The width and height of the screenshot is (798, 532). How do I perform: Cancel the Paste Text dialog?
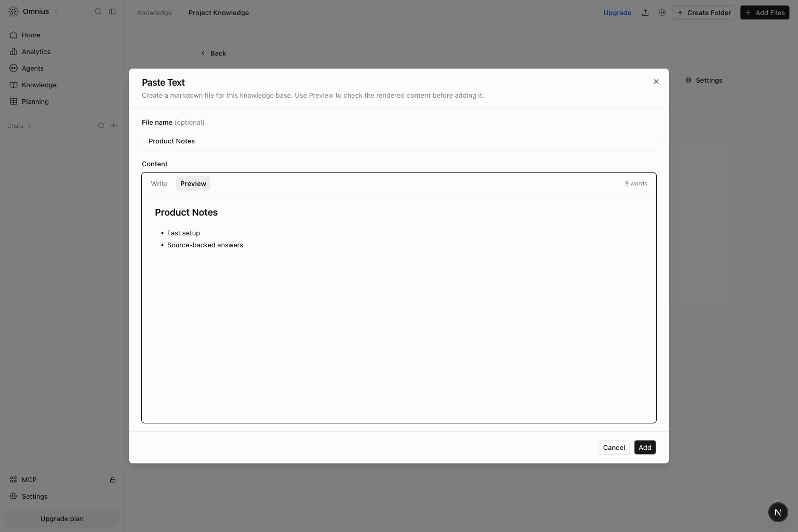click(x=614, y=447)
